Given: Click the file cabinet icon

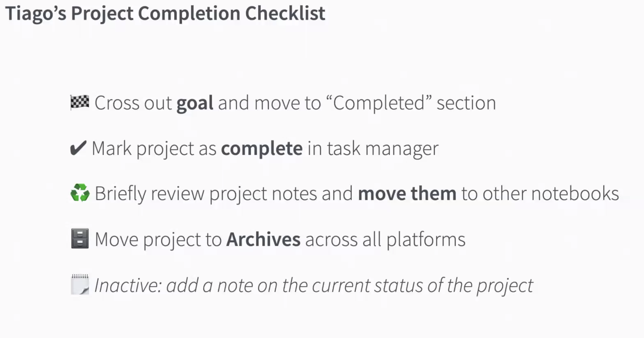Looking at the screenshot, I should tap(80, 238).
